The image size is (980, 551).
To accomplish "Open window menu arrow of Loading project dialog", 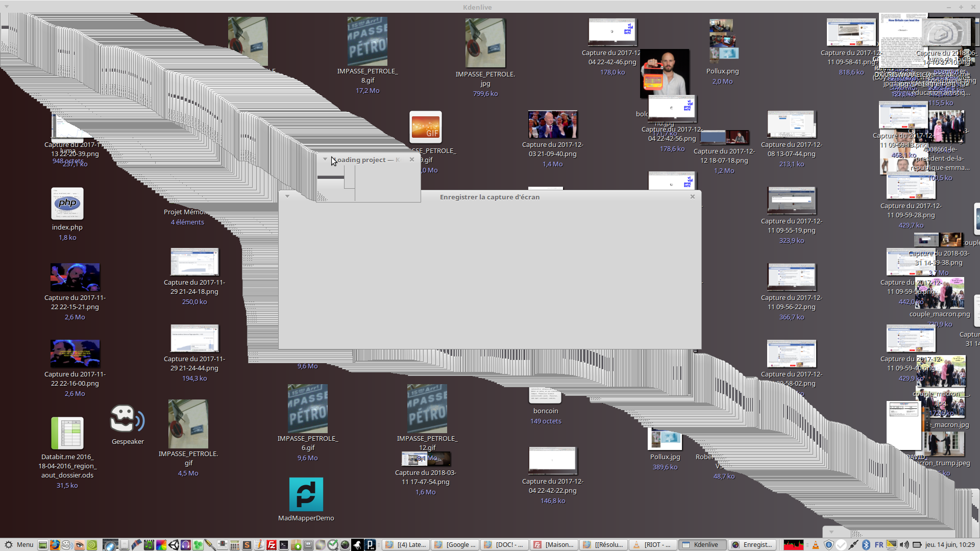I will (325, 159).
